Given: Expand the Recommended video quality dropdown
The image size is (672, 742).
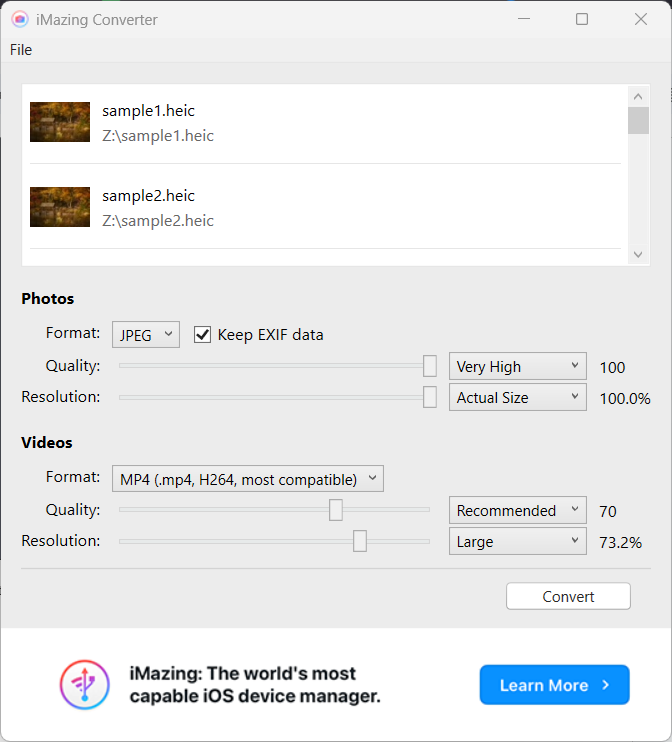Looking at the screenshot, I should tap(517, 510).
